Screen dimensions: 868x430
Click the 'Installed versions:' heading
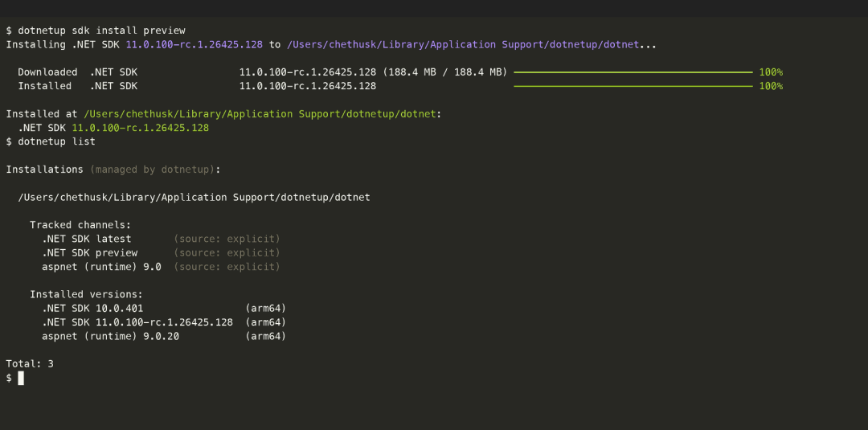(x=86, y=294)
